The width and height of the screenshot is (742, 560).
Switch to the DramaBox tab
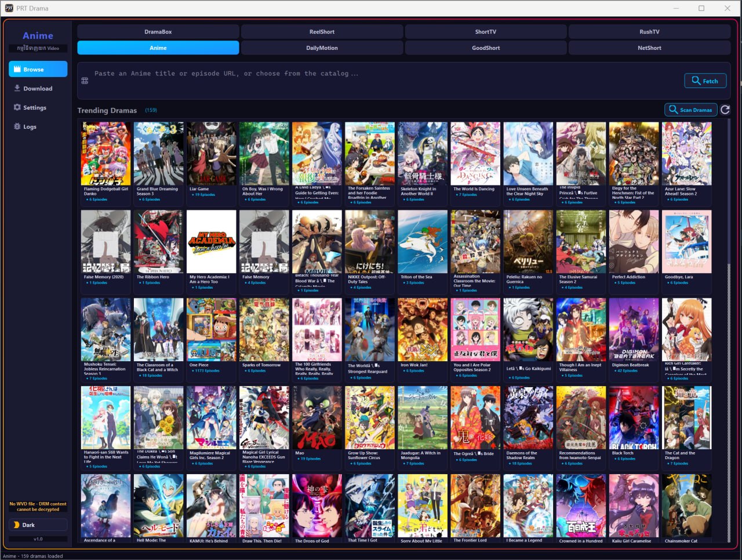(158, 32)
